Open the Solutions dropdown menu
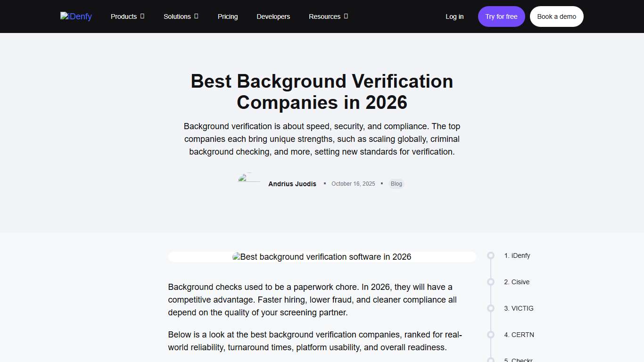This screenshot has height=362, width=644. pyautogui.click(x=181, y=16)
